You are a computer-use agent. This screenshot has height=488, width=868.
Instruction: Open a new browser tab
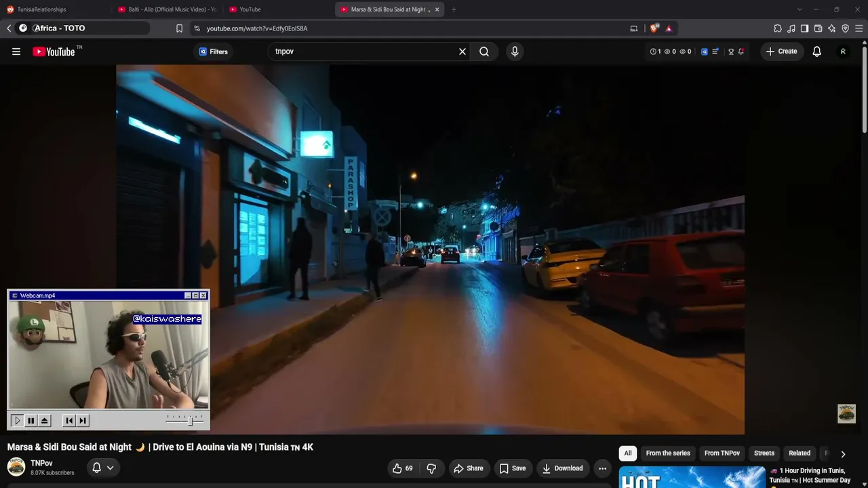pyautogui.click(x=454, y=9)
